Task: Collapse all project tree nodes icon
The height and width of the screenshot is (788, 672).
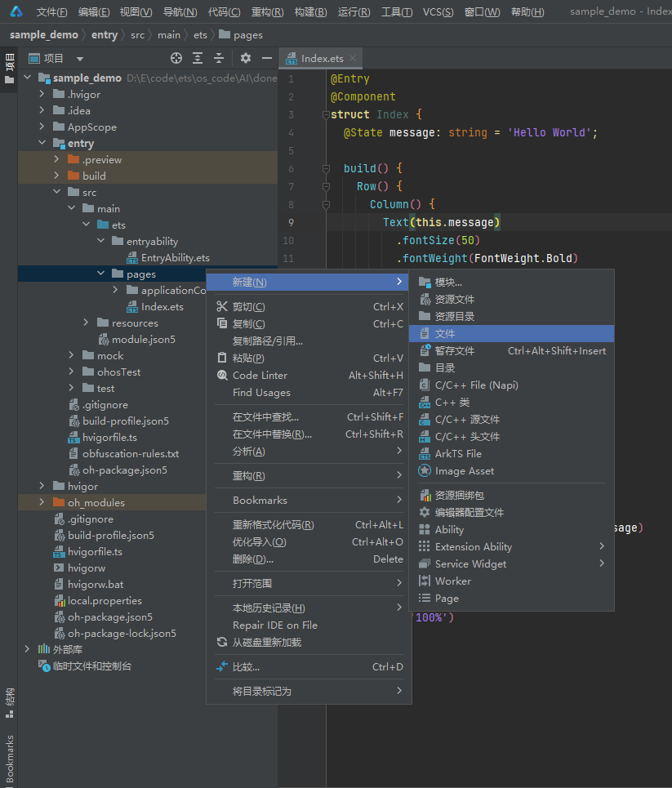Action: click(219, 58)
